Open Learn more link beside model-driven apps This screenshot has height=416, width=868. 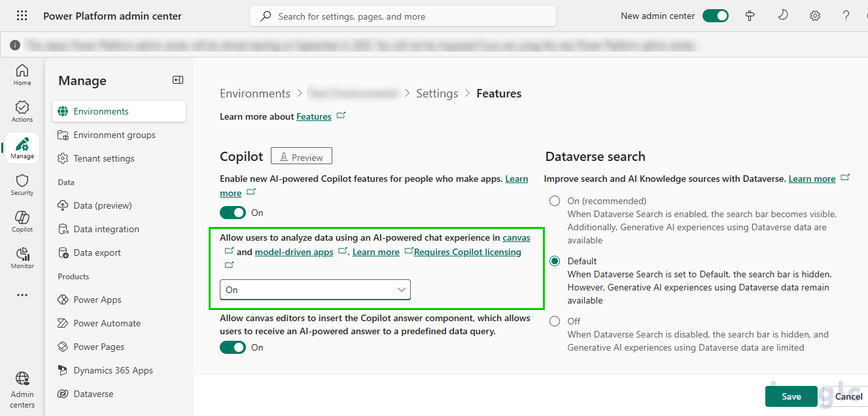coord(375,252)
